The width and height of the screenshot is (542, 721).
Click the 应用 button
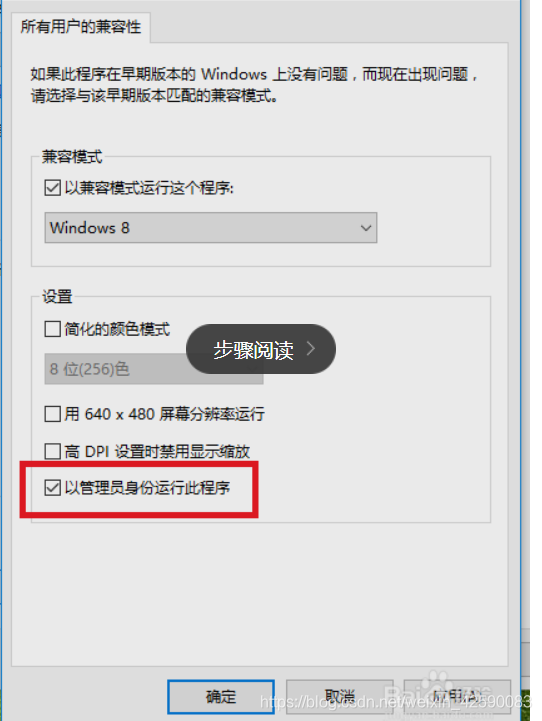(457, 697)
